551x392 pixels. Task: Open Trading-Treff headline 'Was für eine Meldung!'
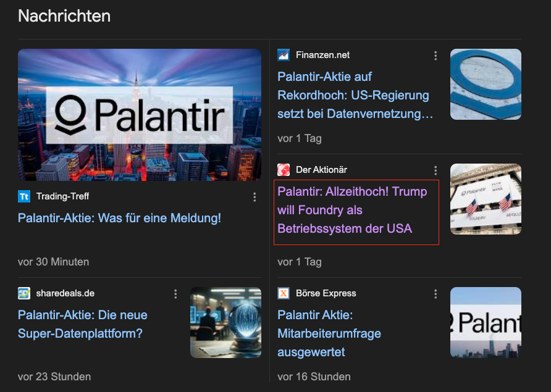pyautogui.click(x=119, y=218)
